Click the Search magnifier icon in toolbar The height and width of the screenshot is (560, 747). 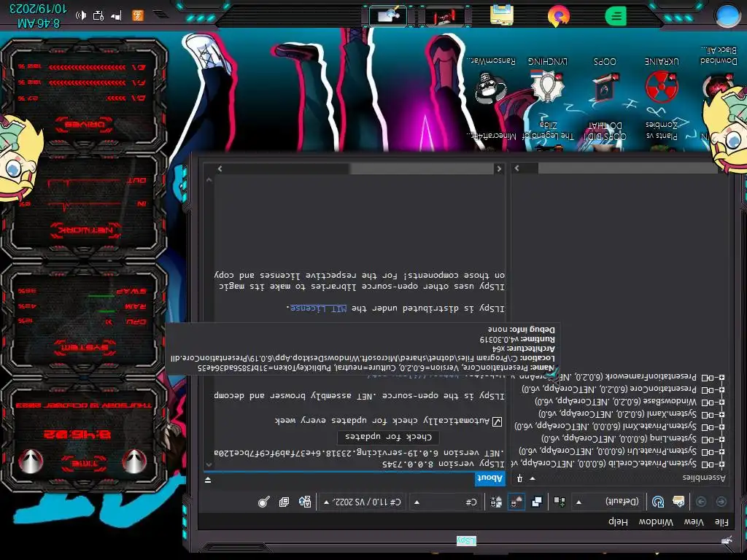click(x=263, y=502)
